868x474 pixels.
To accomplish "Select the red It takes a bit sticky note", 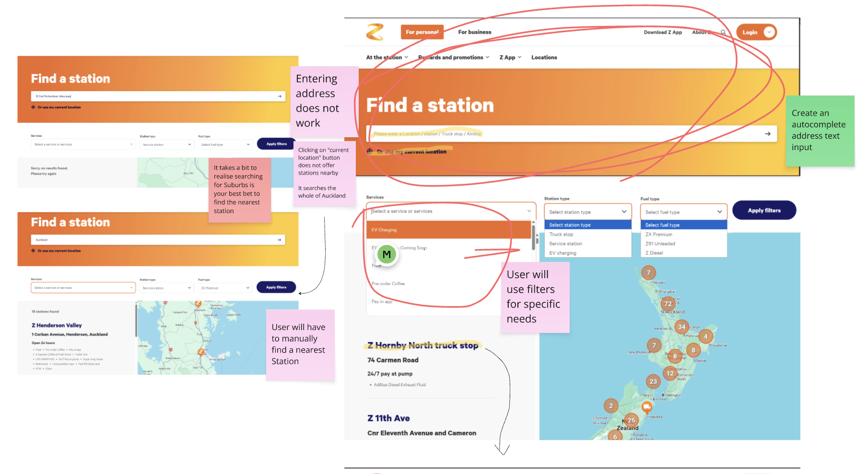I will point(240,190).
